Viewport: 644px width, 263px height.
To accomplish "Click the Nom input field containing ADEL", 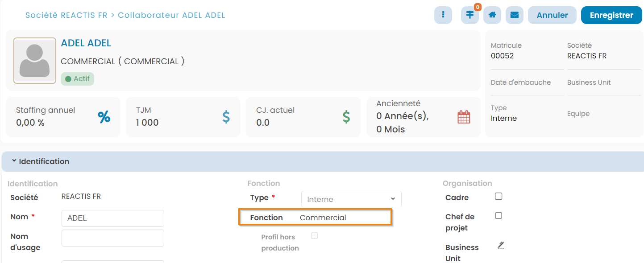I will [112, 218].
